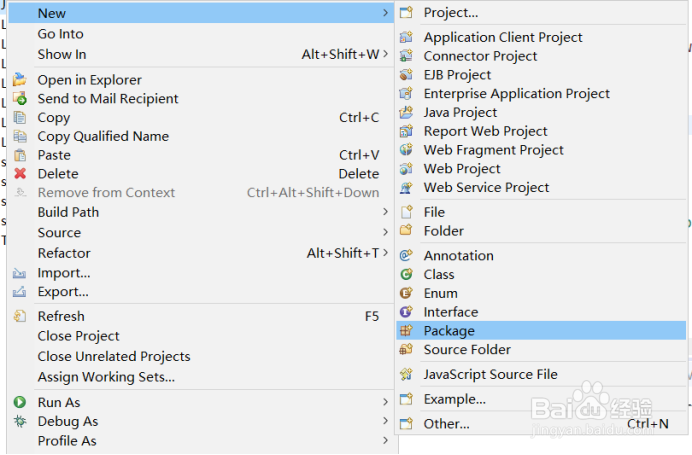Click the red Delete icon
The image size is (692, 455).
[x=20, y=174]
